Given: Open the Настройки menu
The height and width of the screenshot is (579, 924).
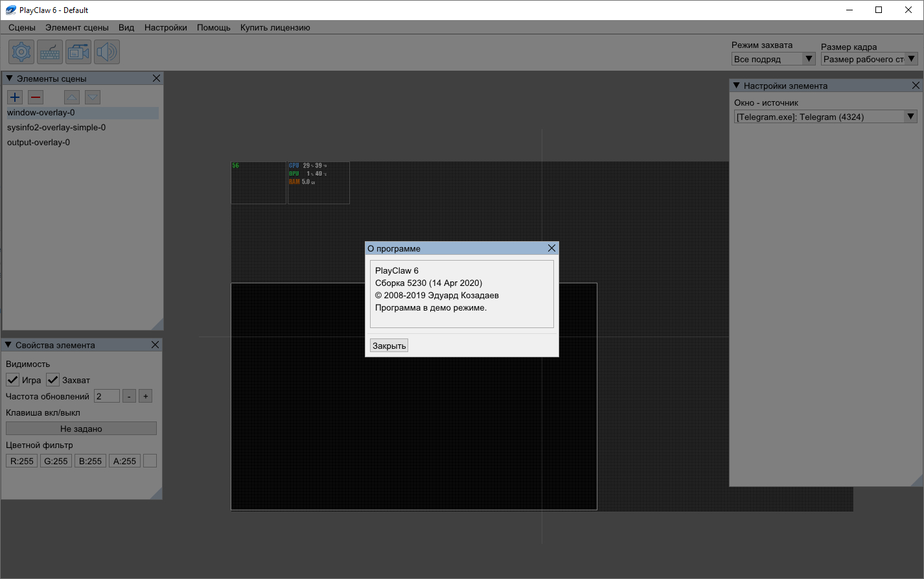Looking at the screenshot, I should click(x=166, y=28).
